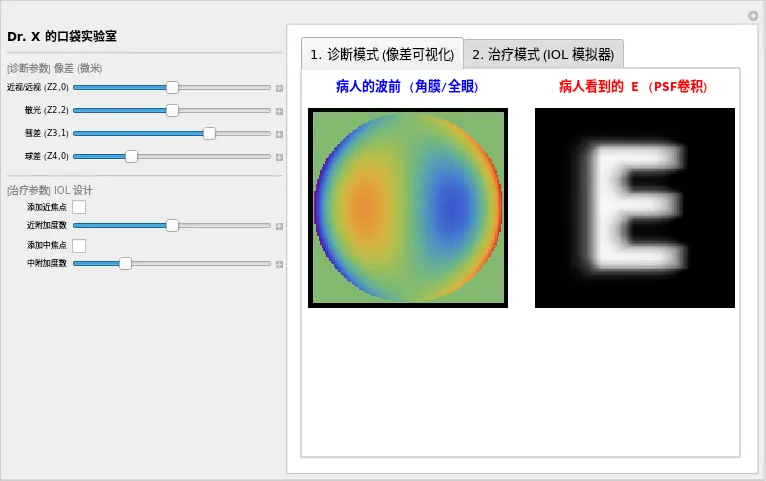Click the 近视/远视 (Z2,0) slider handle

pos(172,88)
